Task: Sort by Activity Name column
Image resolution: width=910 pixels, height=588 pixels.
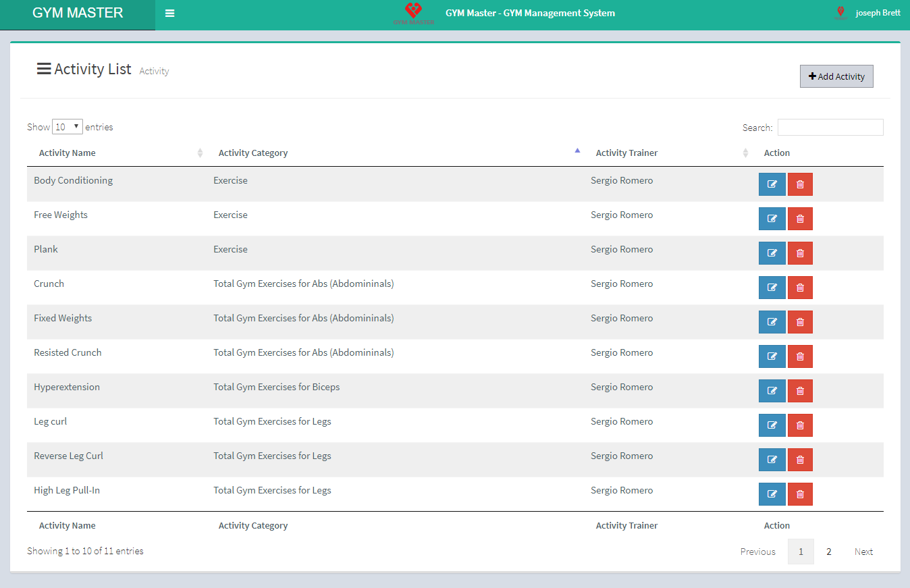Action: click(x=68, y=153)
